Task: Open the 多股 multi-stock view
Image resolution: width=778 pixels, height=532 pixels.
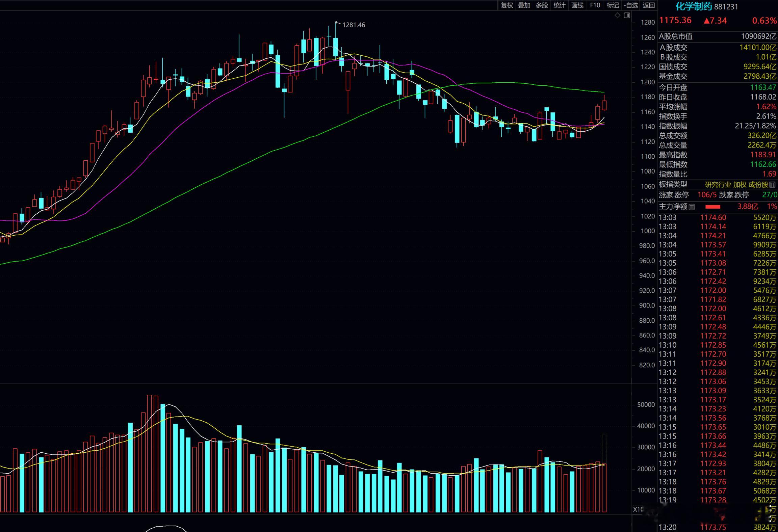Action: pyautogui.click(x=542, y=5)
